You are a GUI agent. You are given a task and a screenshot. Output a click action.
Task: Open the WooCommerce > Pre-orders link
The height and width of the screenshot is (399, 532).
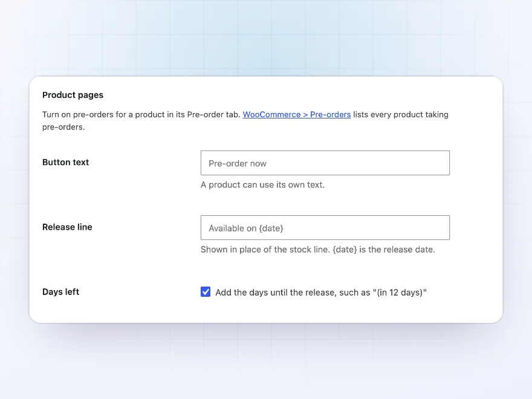point(297,115)
